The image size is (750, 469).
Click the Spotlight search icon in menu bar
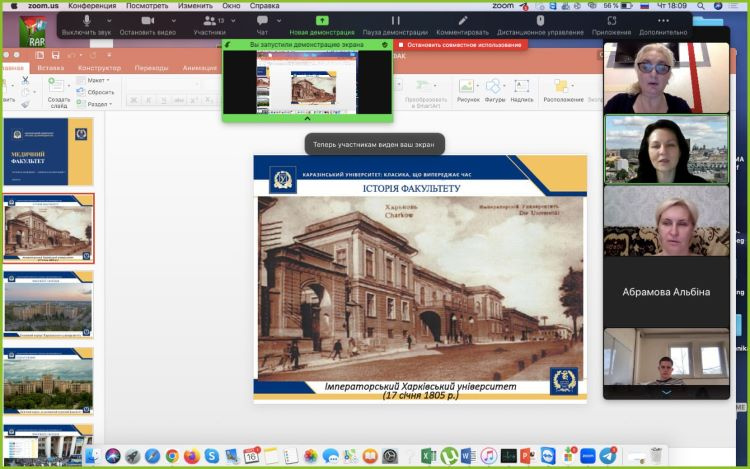pyautogui.click(x=701, y=6)
